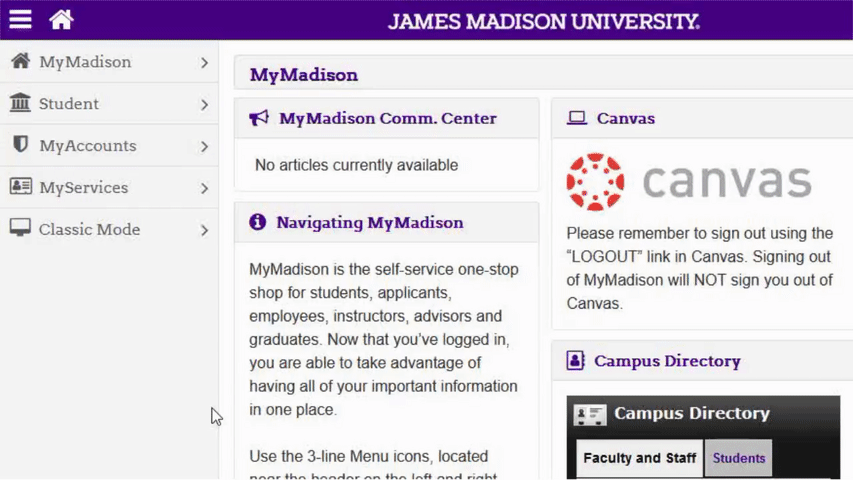Open the three-line hamburger menu icon
Screen dimensions: 853x480
(x=20, y=20)
